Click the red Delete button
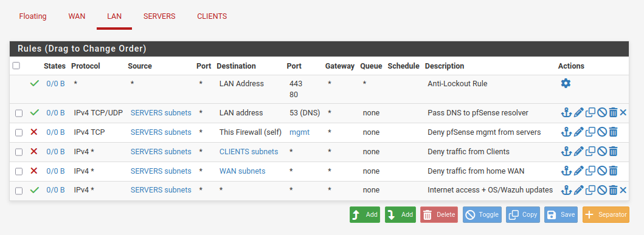644x235 pixels. [x=438, y=214]
